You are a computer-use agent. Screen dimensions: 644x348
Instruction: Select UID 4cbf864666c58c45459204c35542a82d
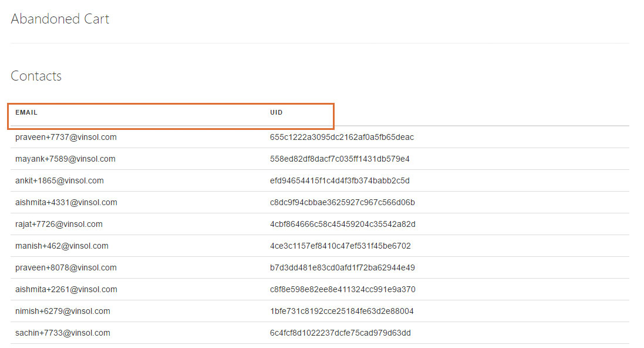click(x=342, y=224)
